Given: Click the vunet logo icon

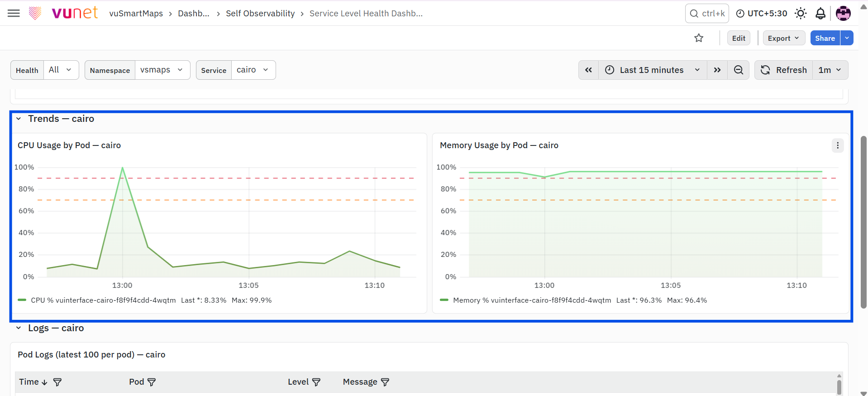Looking at the screenshot, I should [35, 13].
